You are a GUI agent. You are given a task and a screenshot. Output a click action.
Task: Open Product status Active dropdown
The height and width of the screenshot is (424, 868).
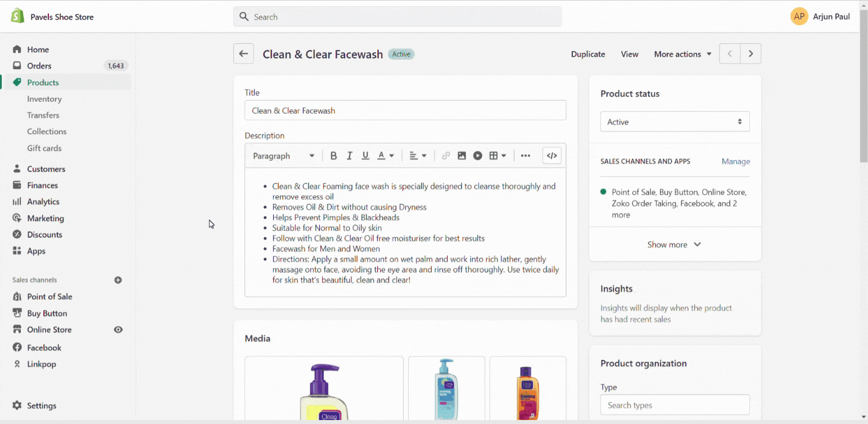coord(675,121)
